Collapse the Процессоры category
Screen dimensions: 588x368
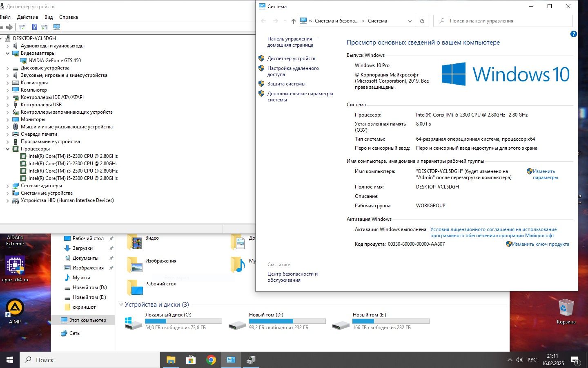point(7,149)
